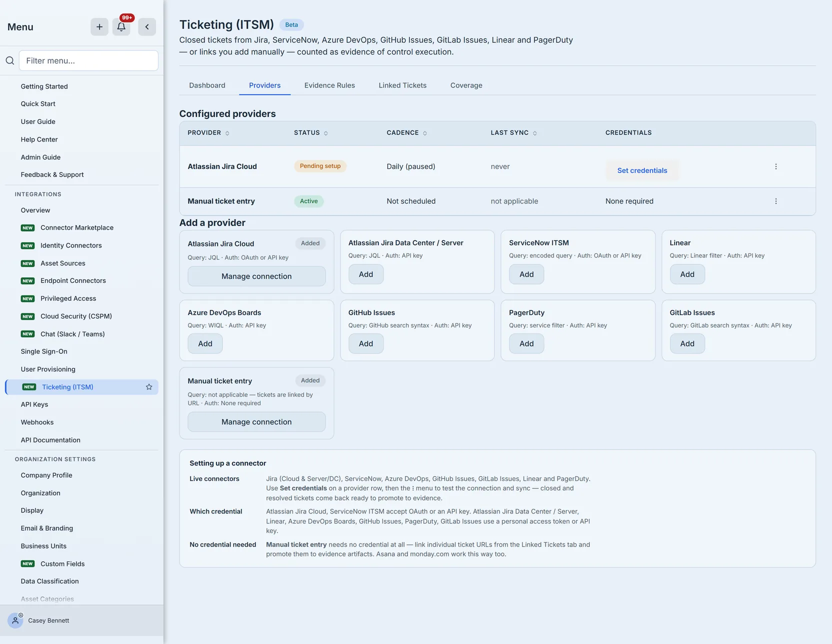
Task: Add the GitHub Issues provider
Action: 366,343
